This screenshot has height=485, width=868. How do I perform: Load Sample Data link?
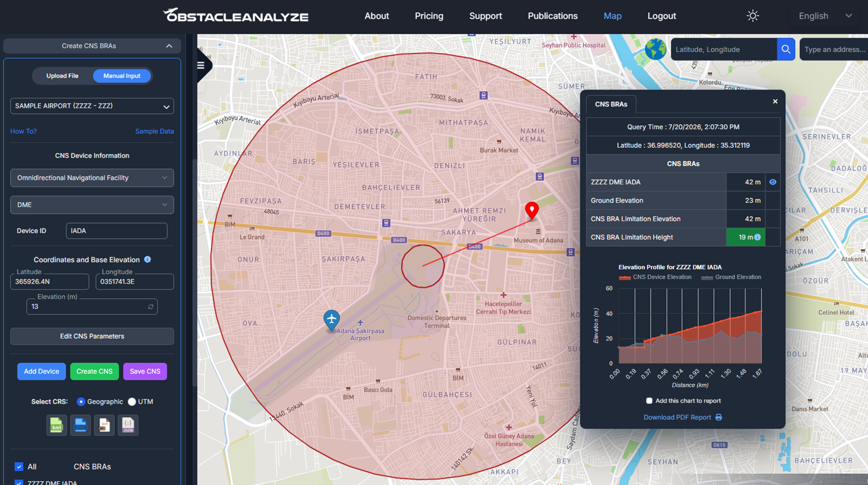154,131
